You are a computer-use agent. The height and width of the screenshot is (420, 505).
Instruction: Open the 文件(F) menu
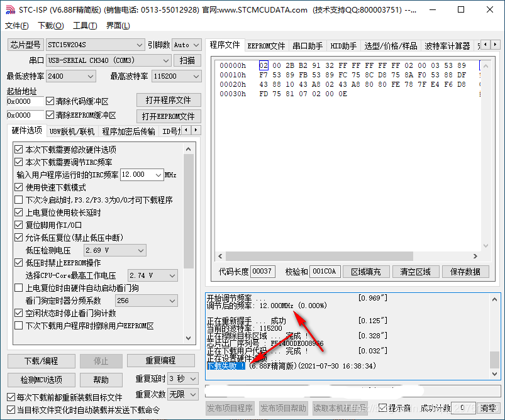(16, 25)
